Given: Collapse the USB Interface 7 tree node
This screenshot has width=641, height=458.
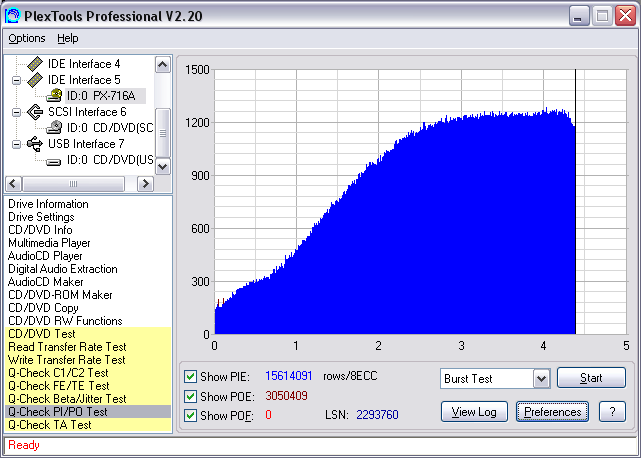Looking at the screenshot, I should (16, 144).
